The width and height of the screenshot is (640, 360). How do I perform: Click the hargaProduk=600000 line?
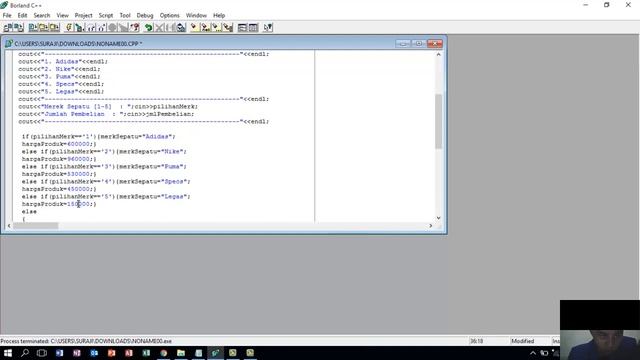tap(59, 144)
